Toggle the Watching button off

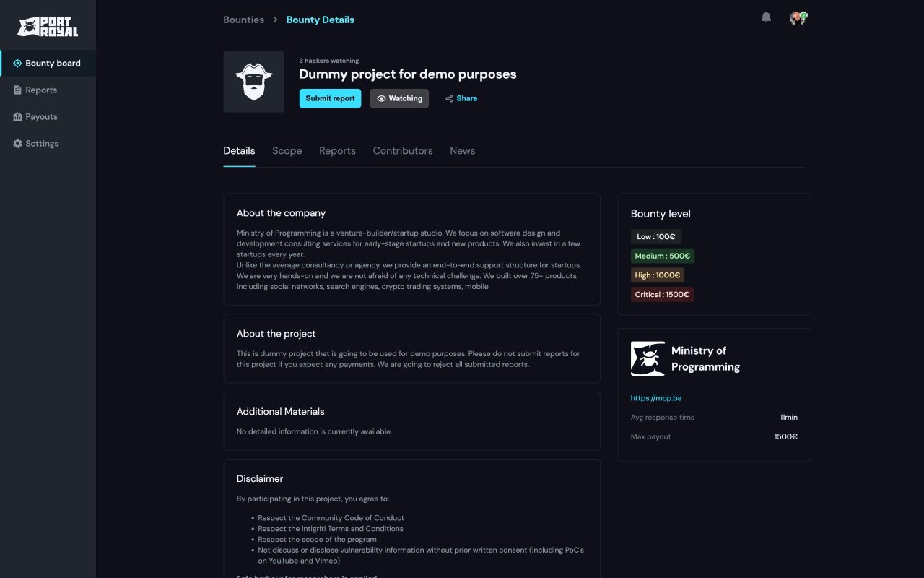tap(399, 98)
